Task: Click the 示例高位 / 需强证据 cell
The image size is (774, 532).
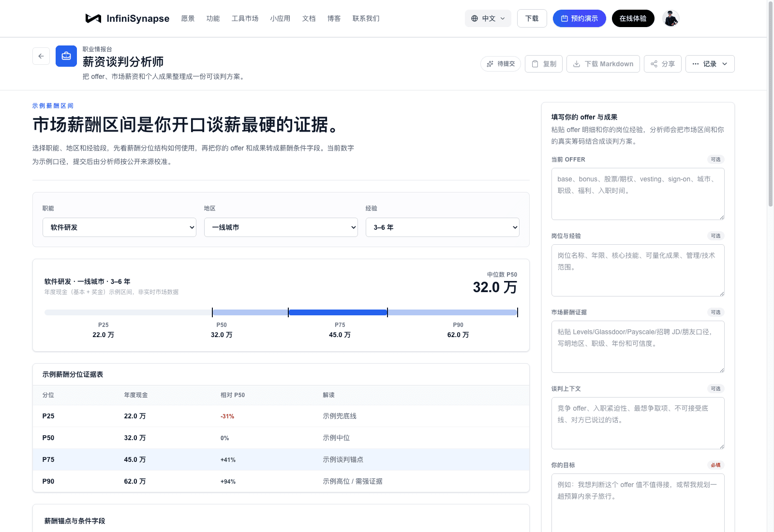Action: [353, 481]
